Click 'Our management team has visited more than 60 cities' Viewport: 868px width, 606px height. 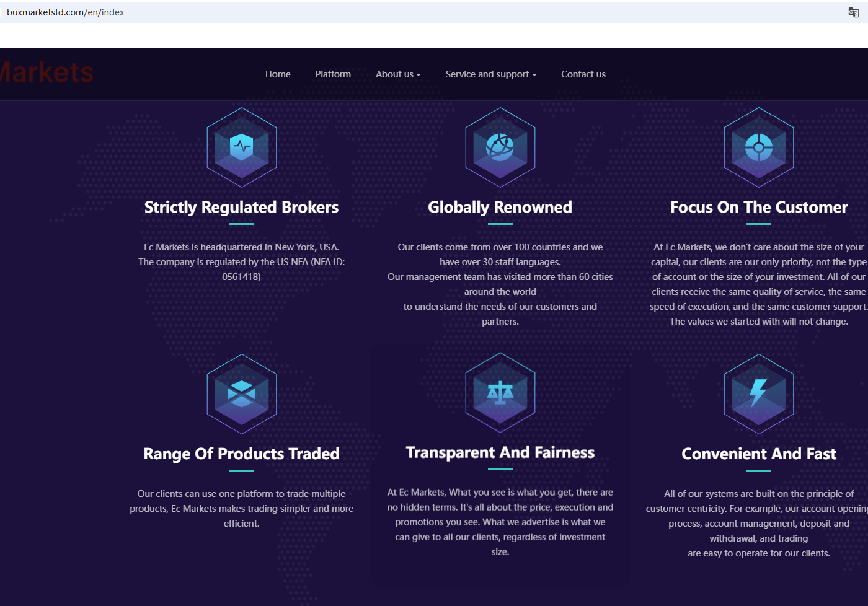[x=500, y=277]
